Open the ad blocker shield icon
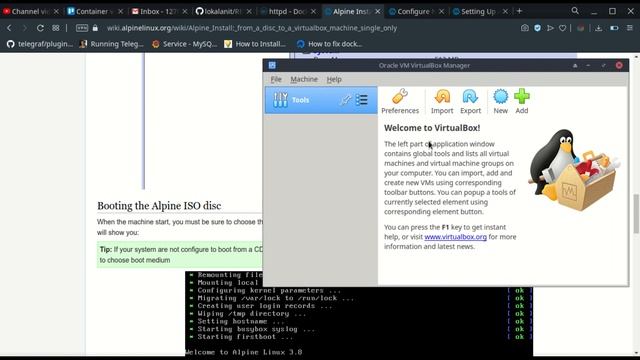Screen dimensions: 640x360 (x=537, y=28)
